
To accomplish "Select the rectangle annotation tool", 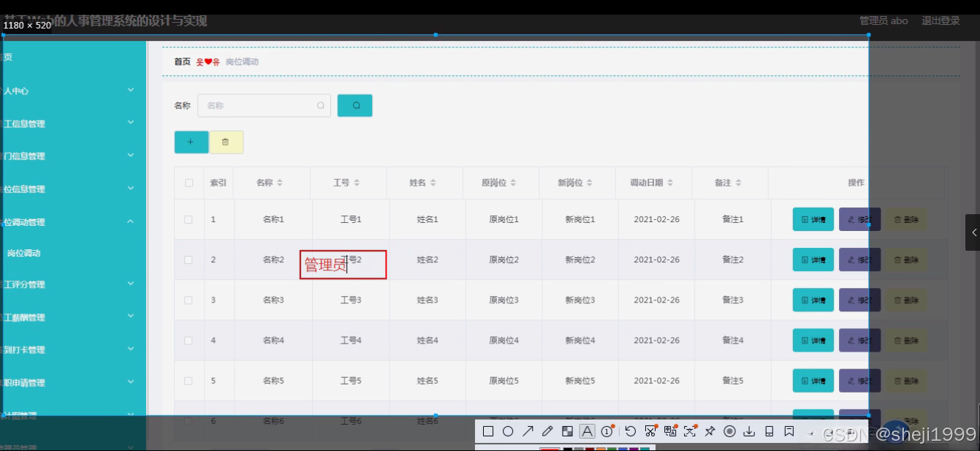I will (487, 431).
